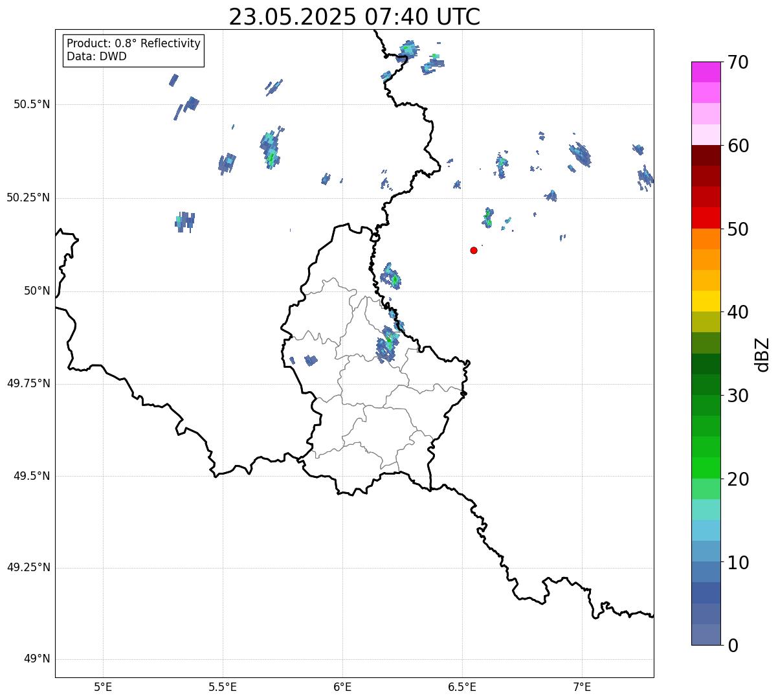Click the 49.25°N latitude label
This screenshot has width=778, height=700.
28,567
